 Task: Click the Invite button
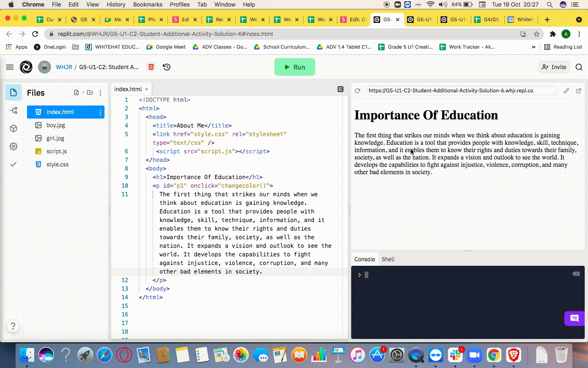(x=554, y=67)
